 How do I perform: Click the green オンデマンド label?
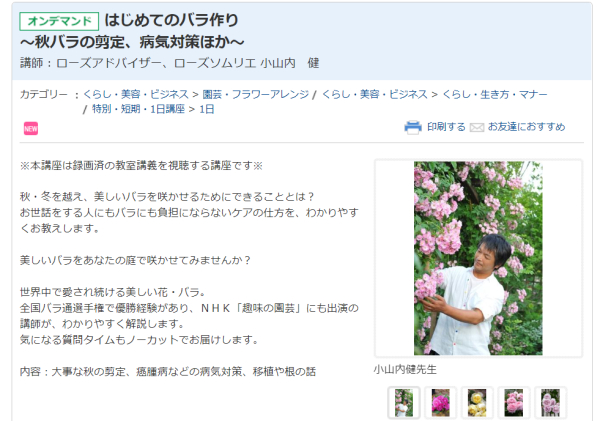(x=59, y=21)
